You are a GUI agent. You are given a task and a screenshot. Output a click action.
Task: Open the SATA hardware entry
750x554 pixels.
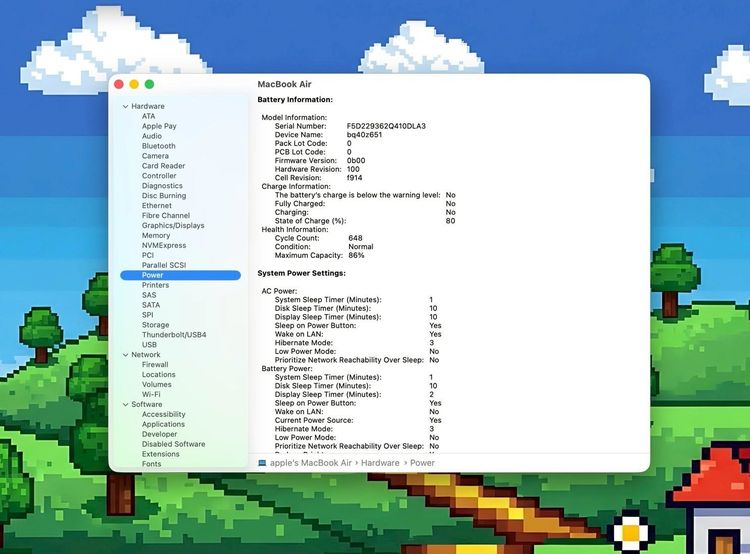coord(151,305)
